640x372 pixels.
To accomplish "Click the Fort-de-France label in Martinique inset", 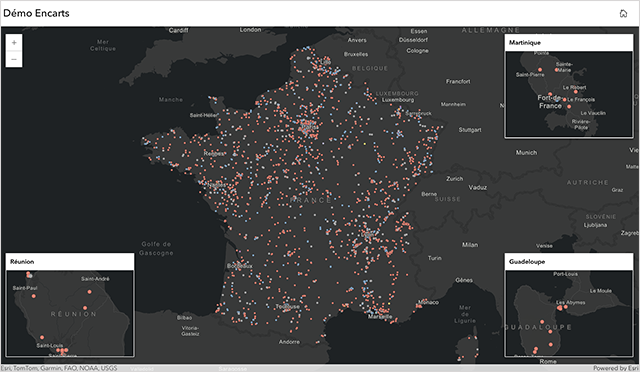I will click(x=550, y=102).
